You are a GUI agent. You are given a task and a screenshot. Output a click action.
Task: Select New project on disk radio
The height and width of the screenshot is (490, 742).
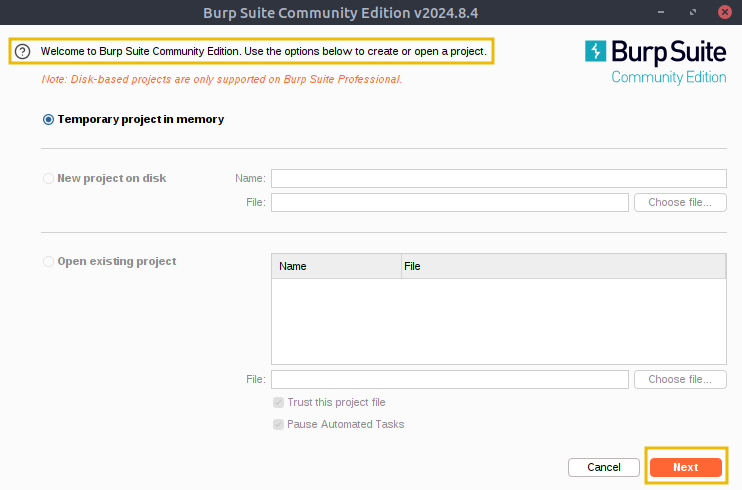48,178
